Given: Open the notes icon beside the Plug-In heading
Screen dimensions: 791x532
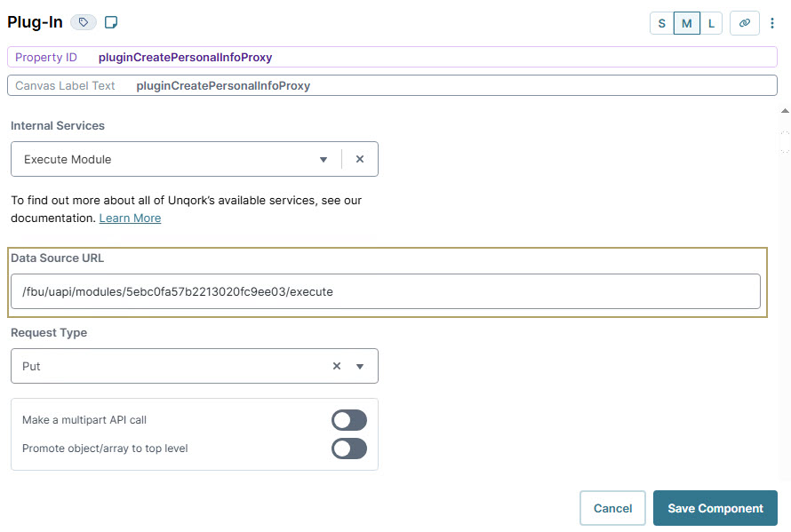Looking at the screenshot, I should (x=110, y=21).
